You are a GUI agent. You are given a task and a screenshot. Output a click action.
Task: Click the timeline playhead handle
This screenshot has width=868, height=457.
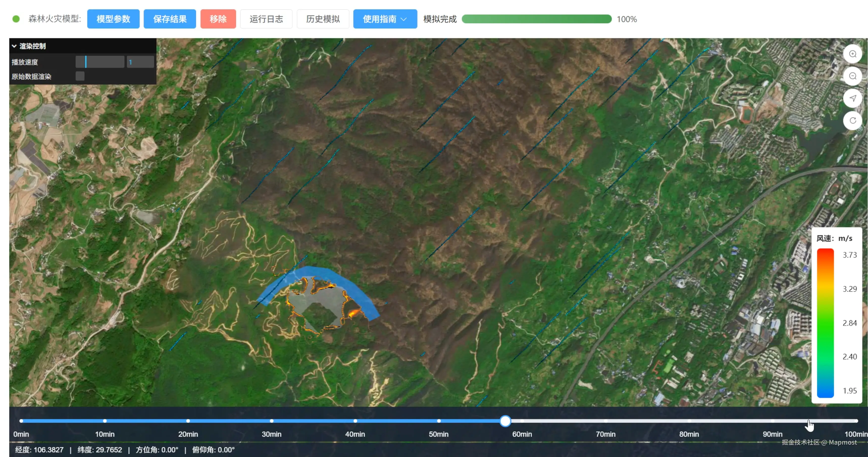coord(505,421)
